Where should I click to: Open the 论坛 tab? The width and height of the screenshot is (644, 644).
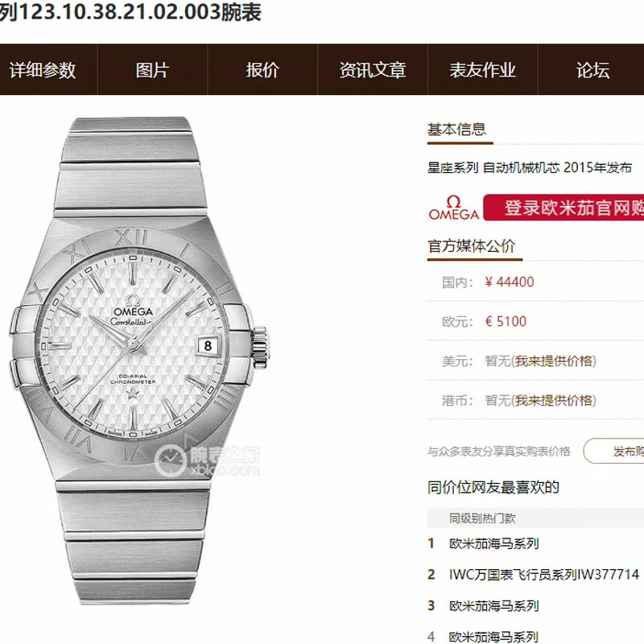coord(592,70)
